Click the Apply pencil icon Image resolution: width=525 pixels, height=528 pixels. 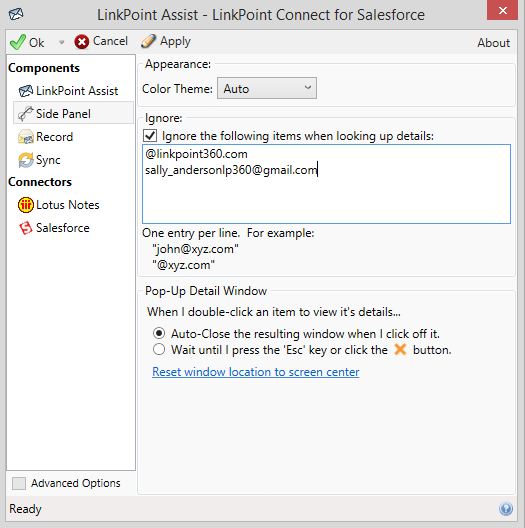coord(148,41)
